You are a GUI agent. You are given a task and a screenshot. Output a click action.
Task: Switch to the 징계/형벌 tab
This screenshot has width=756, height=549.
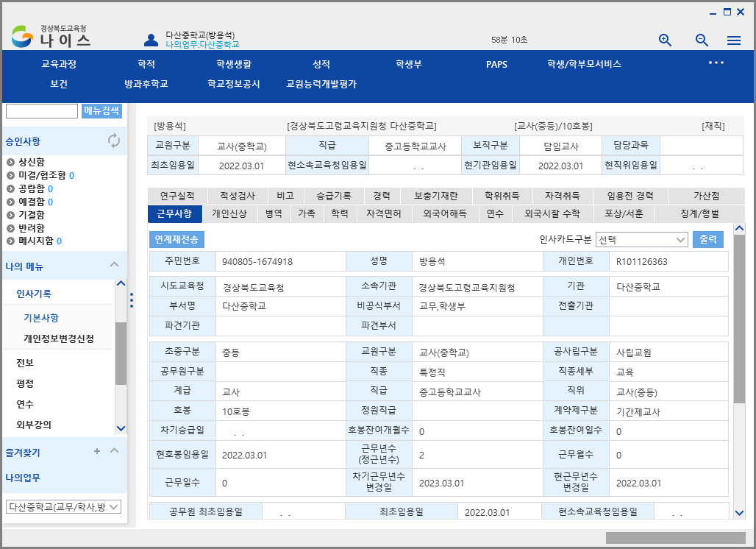click(699, 213)
